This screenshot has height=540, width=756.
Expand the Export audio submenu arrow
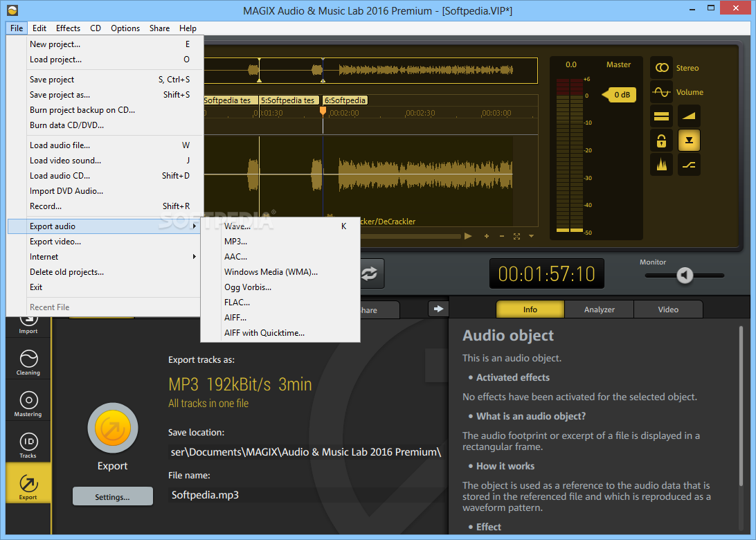pos(195,226)
